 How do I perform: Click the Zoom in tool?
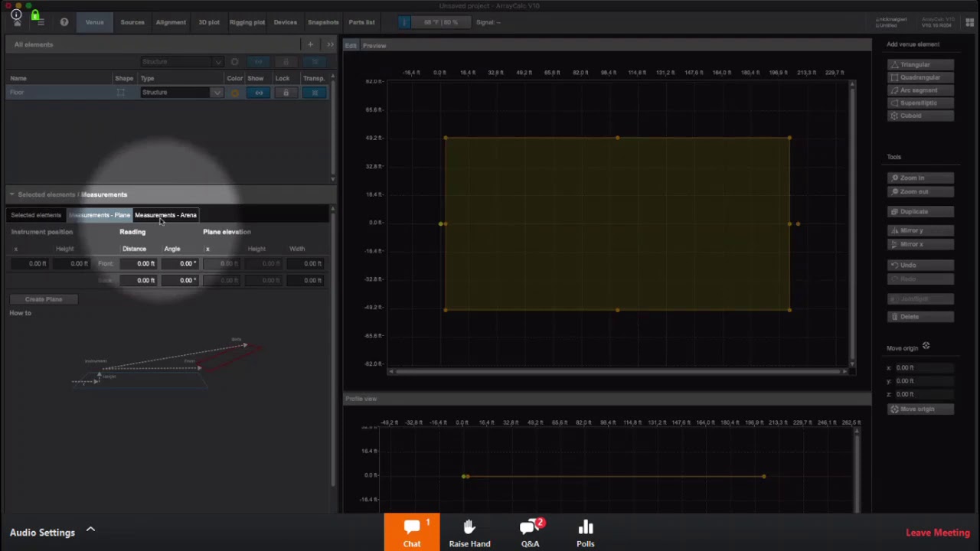(x=921, y=178)
